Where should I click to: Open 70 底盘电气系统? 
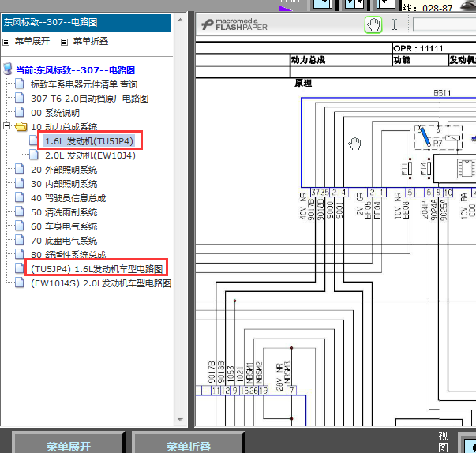point(64,241)
